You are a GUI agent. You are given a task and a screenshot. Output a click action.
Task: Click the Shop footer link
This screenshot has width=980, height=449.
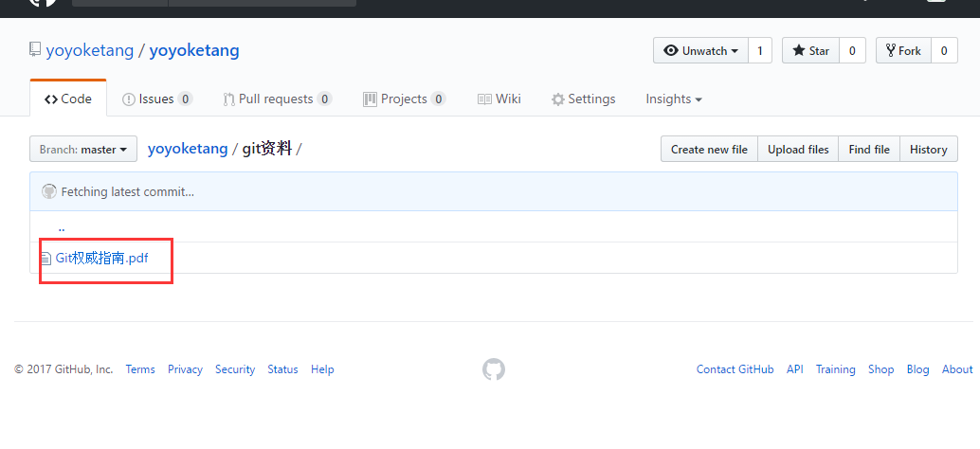point(880,369)
